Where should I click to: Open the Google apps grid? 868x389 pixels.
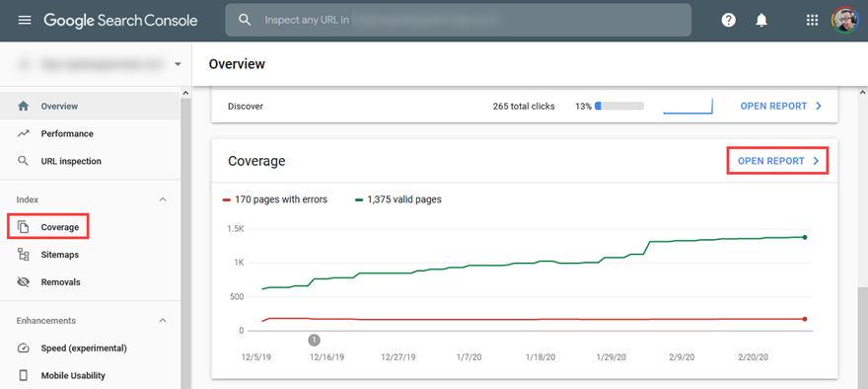coord(812,21)
